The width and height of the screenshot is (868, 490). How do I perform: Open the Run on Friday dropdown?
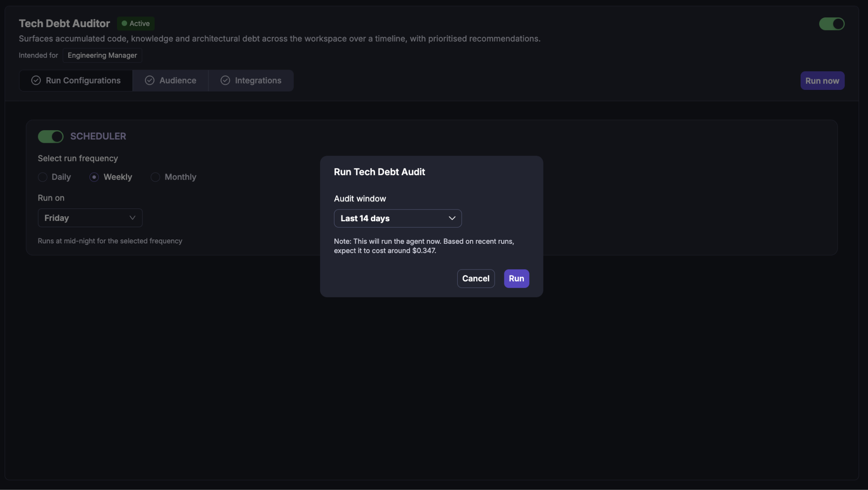[x=90, y=218]
